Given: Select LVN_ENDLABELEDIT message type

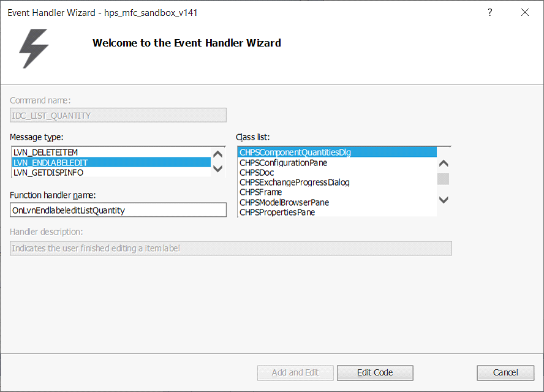Looking at the screenshot, I should 111,162.
